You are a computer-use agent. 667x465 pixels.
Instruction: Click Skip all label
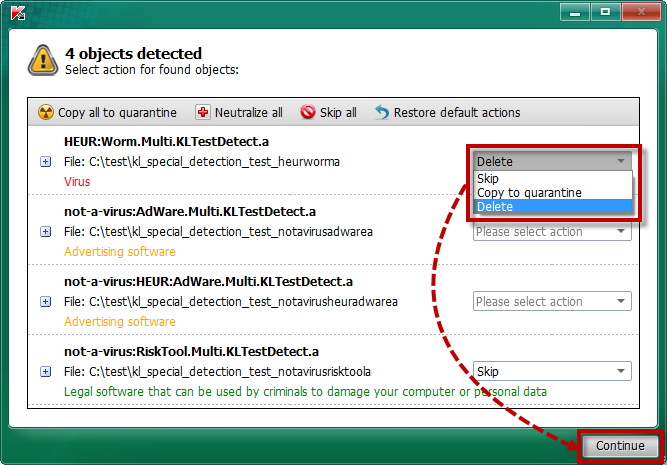(x=338, y=113)
